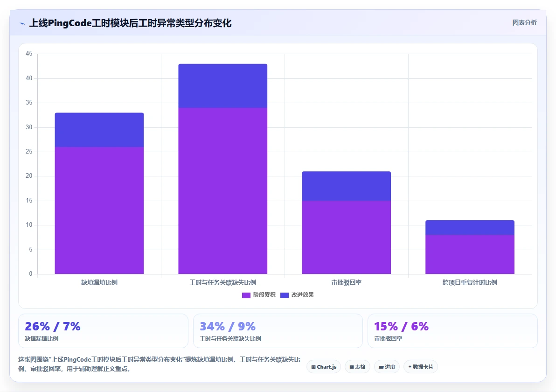Viewport: 556px width, 392px height.
Task: Click the 工时与任务关联缺失比例 x-axis label
Action: tap(222, 283)
